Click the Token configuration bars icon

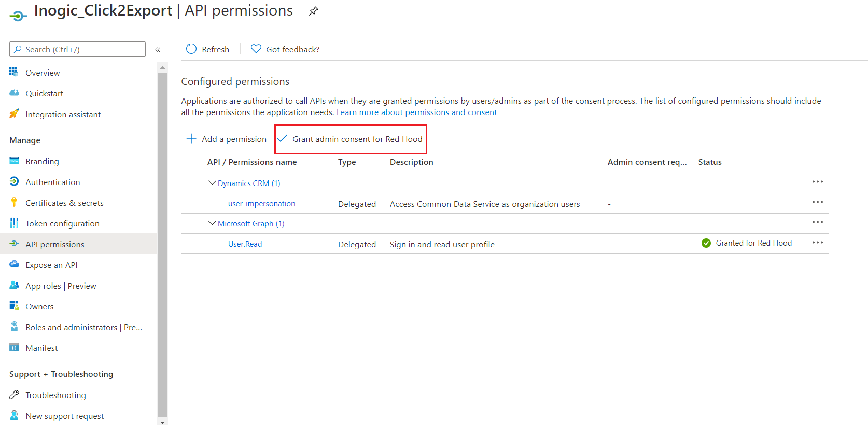14,223
